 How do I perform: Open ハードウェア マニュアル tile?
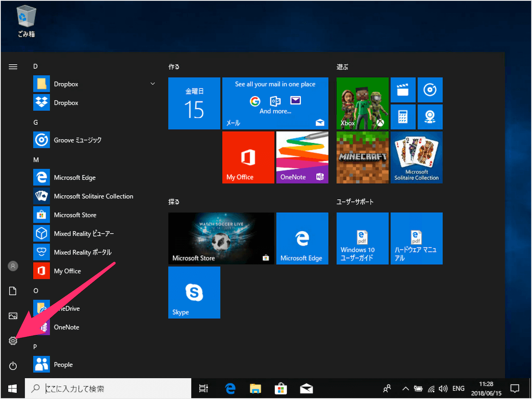(x=416, y=239)
